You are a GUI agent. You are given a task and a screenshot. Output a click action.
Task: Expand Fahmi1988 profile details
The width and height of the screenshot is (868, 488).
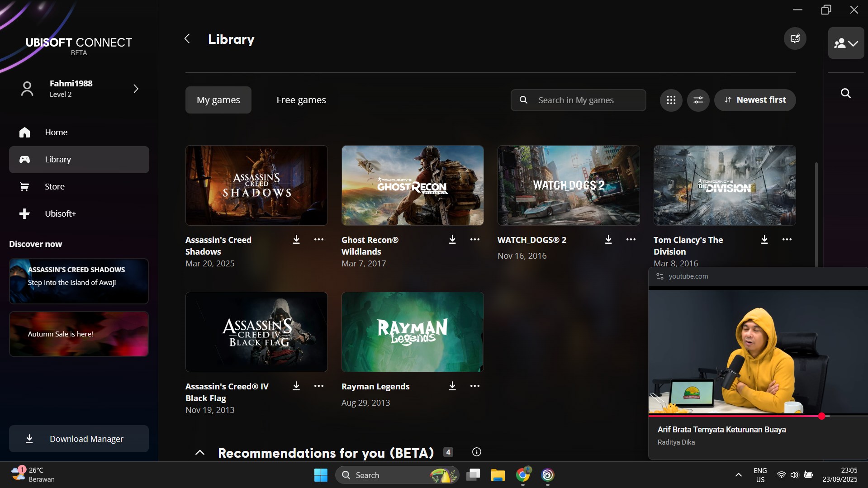(x=136, y=89)
